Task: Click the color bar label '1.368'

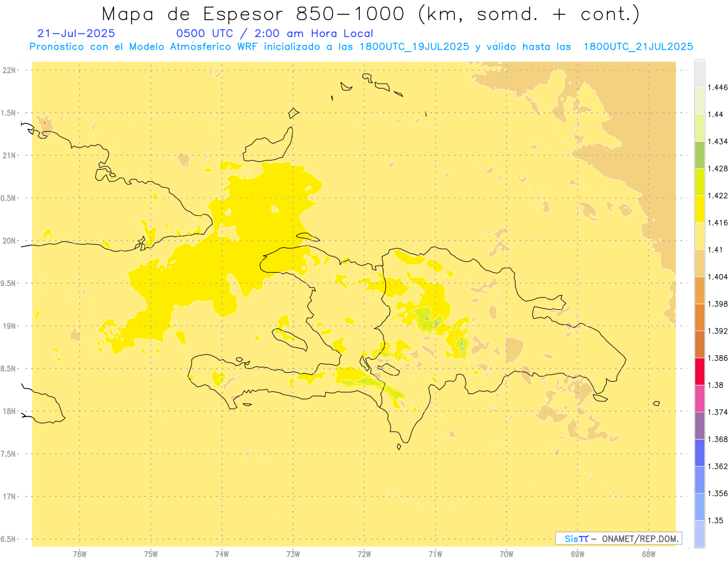Action: tap(718, 439)
